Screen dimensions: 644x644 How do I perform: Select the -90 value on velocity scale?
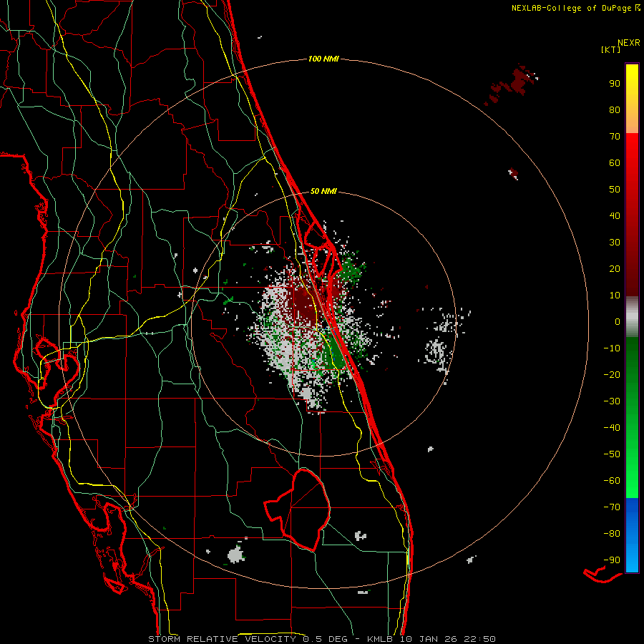(x=612, y=560)
